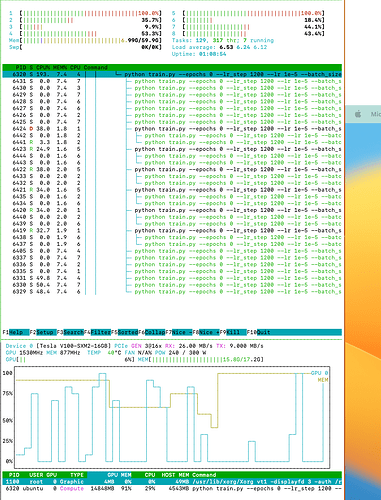Click the Command column header in htop
The height and width of the screenshot is (500, 381).
(x=95, y=67)
